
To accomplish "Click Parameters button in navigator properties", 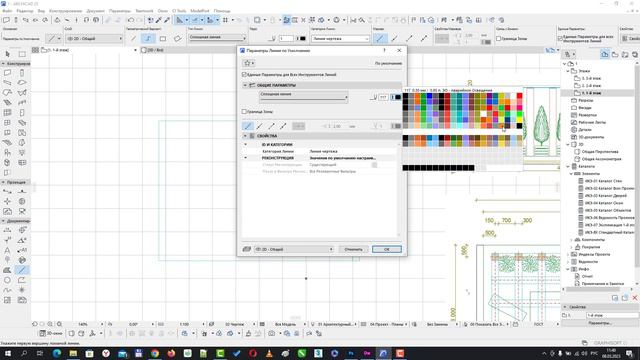I will tap(600, 323).
